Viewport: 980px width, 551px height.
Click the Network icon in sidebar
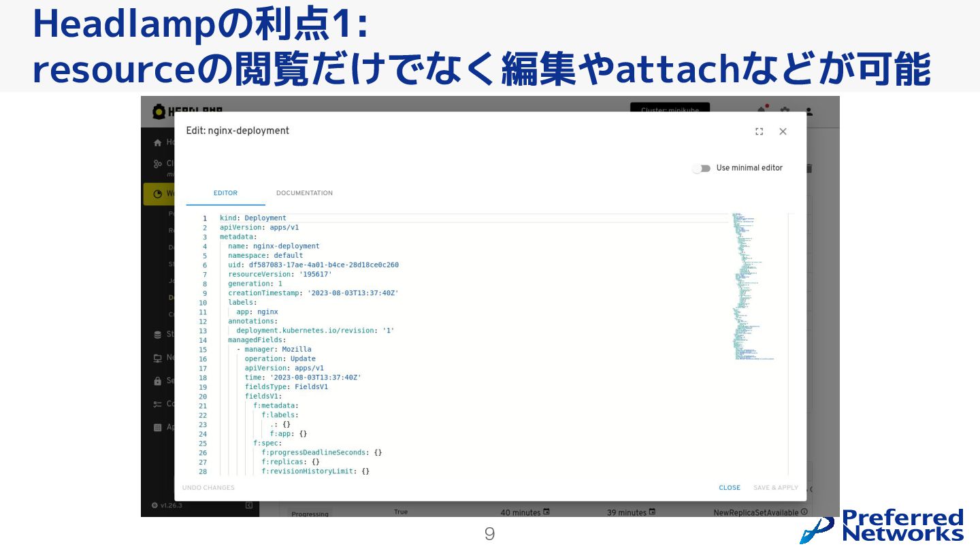158,358
